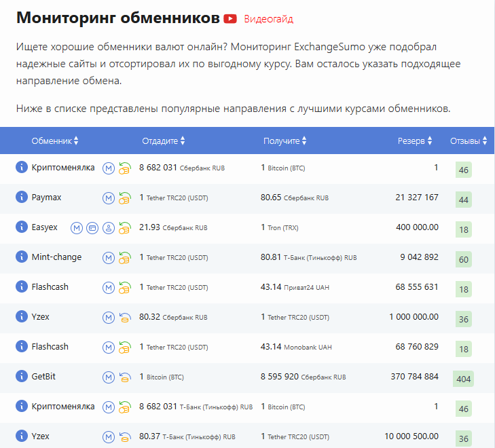Click the M badge icon for Easyex
This screenshot has width=495, height=448.
(x=77, y=228)
